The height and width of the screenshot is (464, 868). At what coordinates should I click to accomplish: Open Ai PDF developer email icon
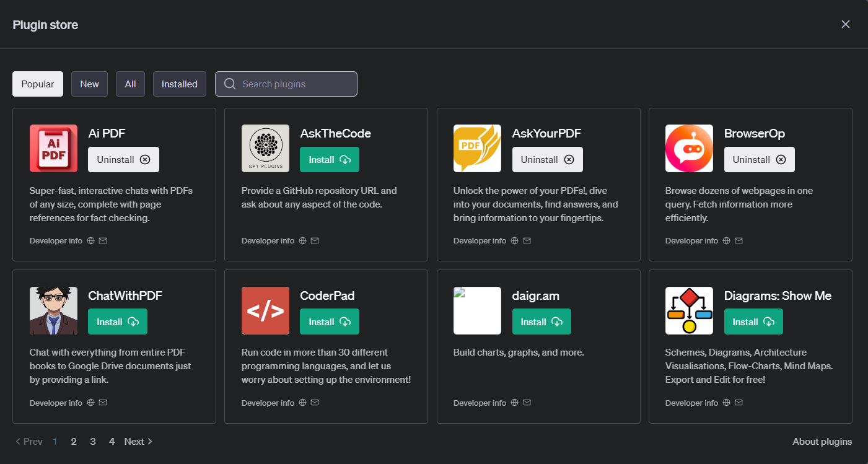pyautogui.click(x=103, y=240)
